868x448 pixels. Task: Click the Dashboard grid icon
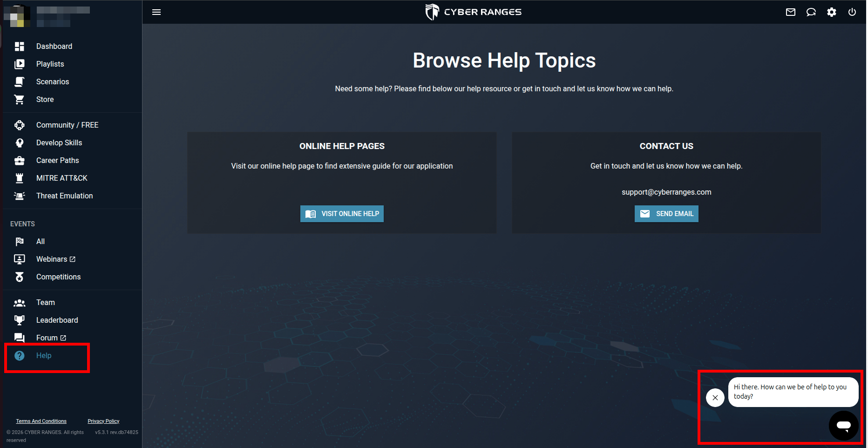point(20,47)
